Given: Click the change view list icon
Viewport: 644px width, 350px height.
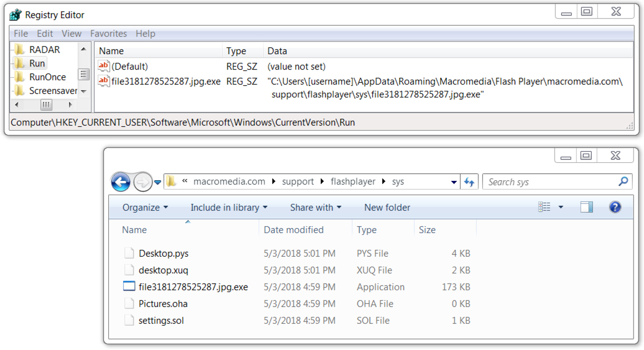Looking at the screenshot, I should 544,207.
